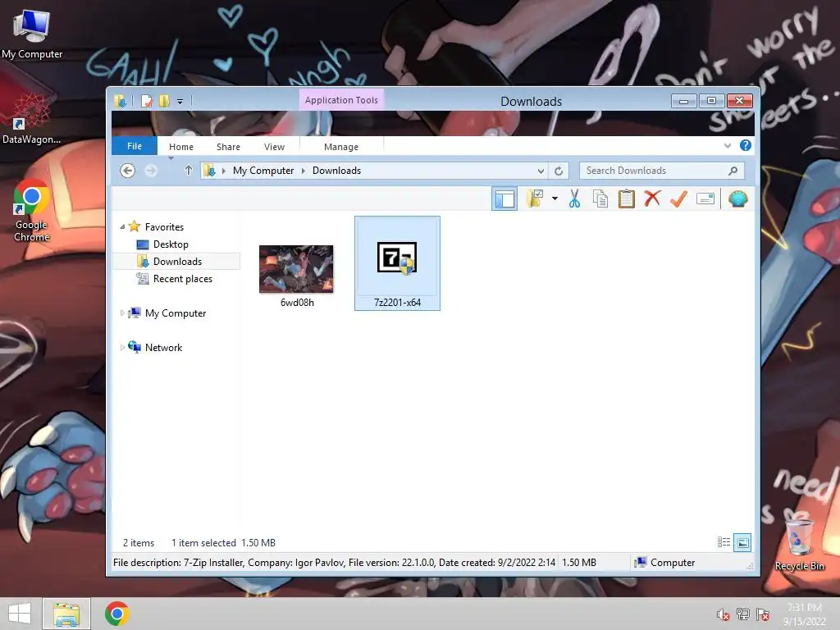Open the folder options dropdown arrow
This screenshot has width=840, height=630.
(x=555, y=199)
